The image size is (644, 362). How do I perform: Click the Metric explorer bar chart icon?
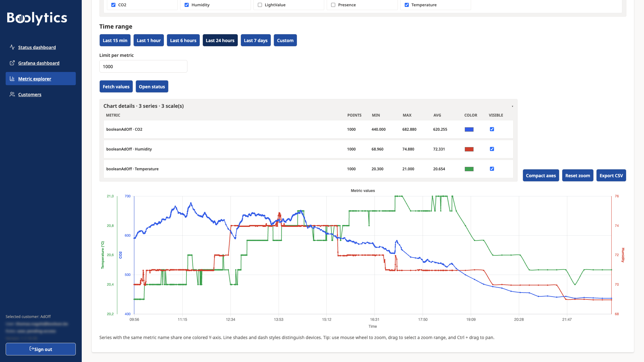(x=12, y=79)
